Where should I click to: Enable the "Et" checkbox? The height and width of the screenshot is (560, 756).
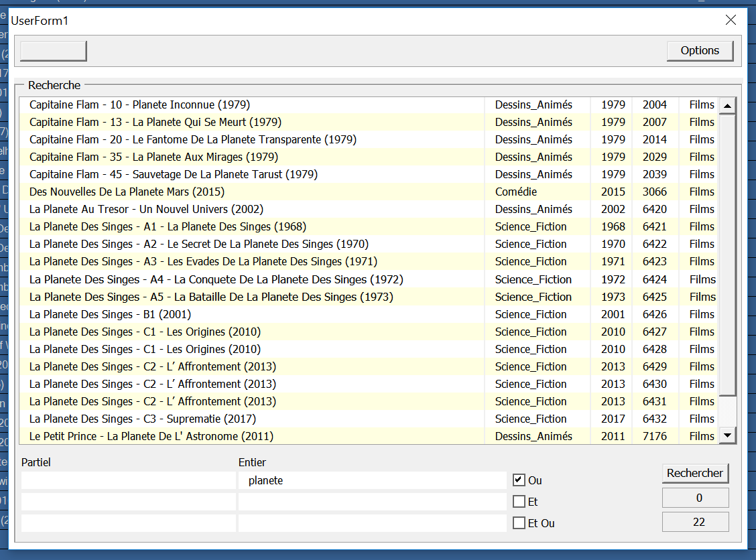519,501
